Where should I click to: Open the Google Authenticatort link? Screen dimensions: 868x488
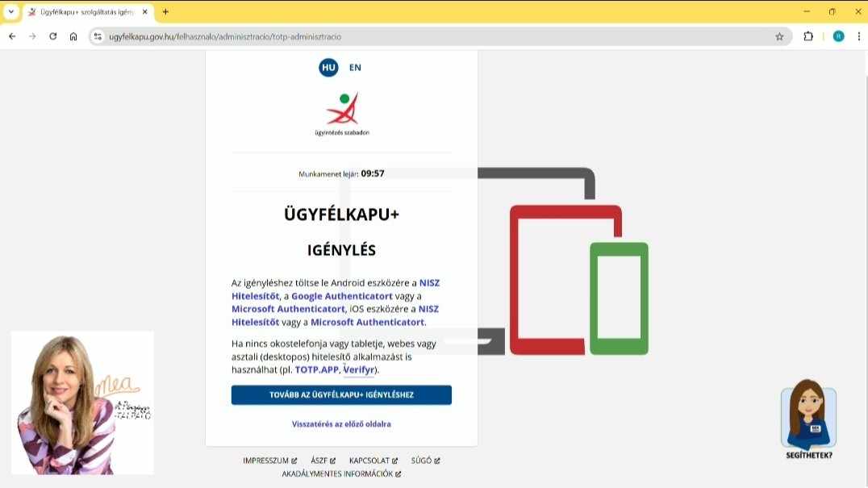[341, 296]
